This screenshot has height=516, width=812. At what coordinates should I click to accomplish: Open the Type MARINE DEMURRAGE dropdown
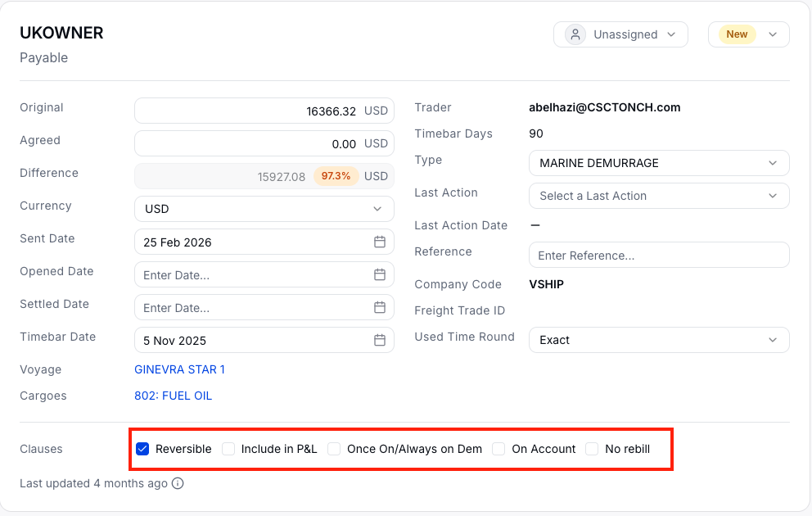659,163
